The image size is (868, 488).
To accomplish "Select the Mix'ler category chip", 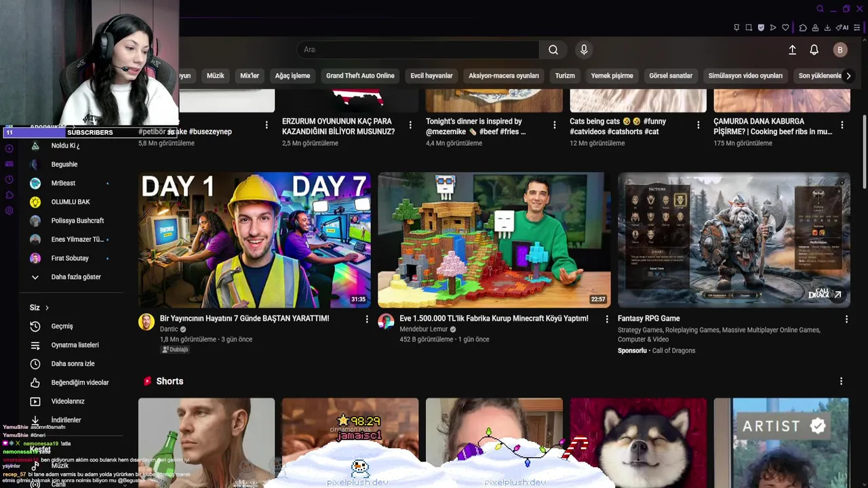I will 250,76.
